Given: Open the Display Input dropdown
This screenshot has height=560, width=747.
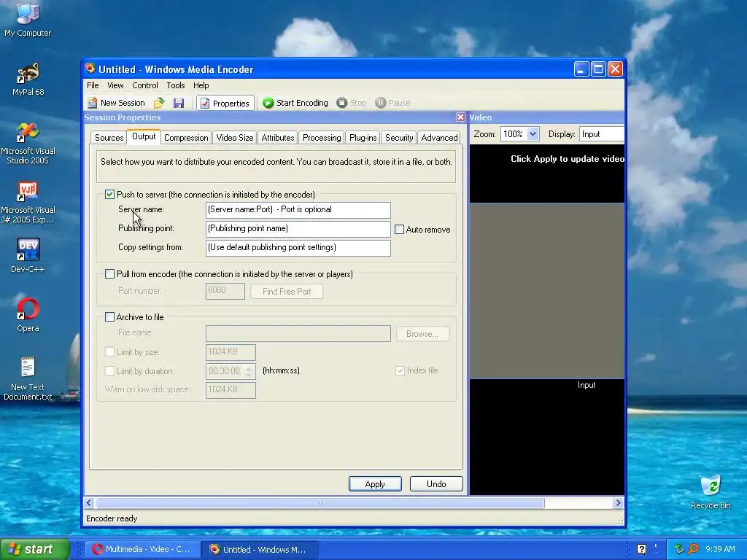Looking at the screenshot, I should click(x=602, y=134).
